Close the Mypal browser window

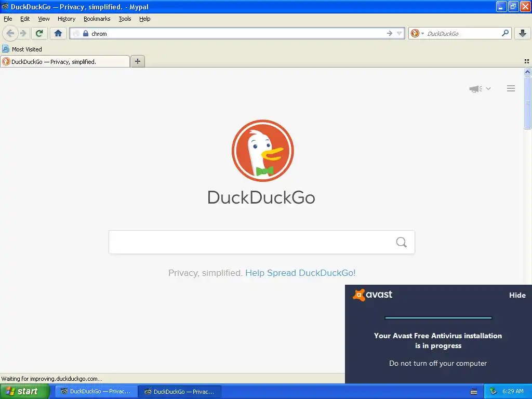[x=525, y=6]
